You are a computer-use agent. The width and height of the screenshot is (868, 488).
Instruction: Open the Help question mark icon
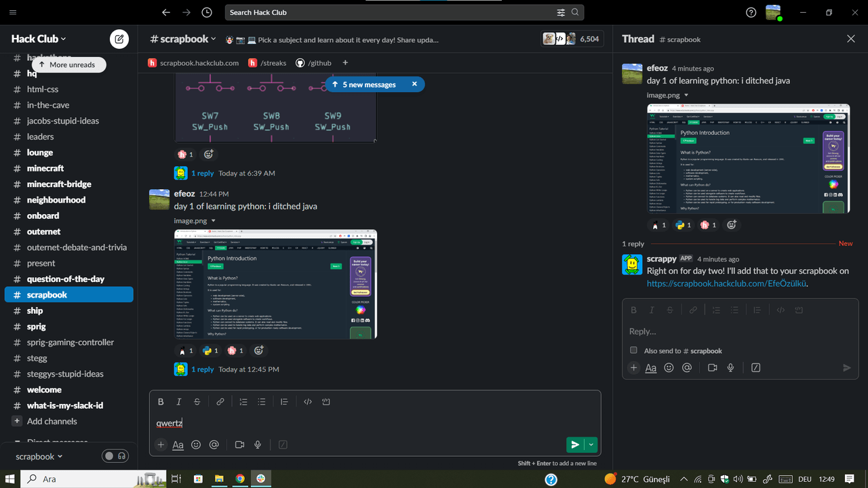[751, 12]
